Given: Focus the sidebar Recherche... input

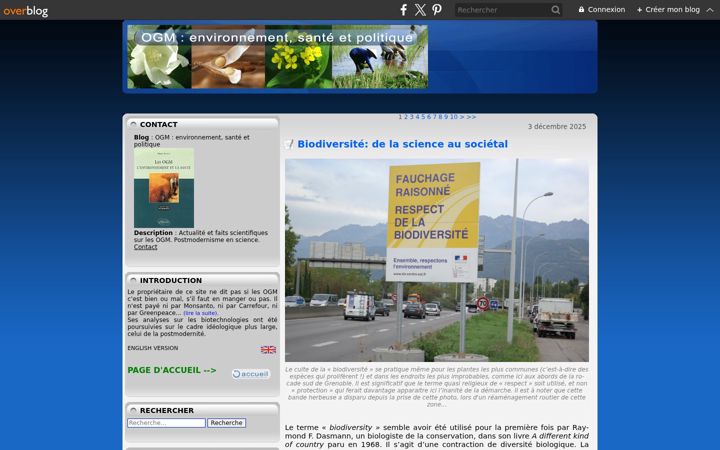Looking at the screenshot, I should click(166, 423).
